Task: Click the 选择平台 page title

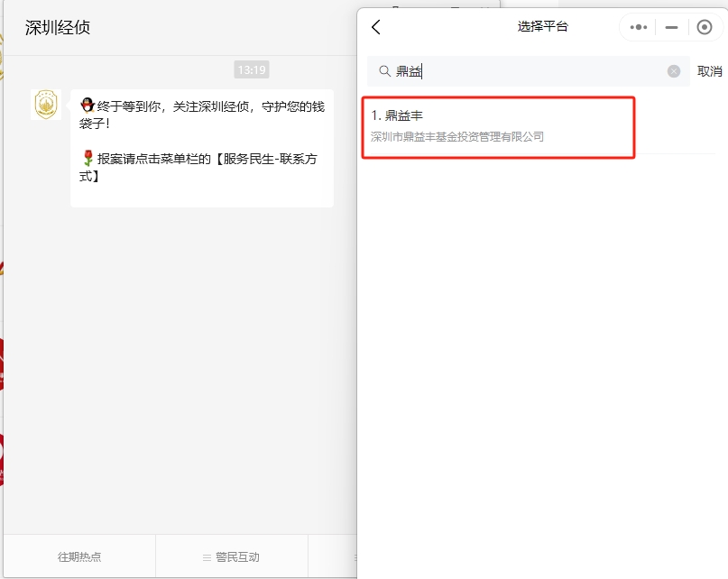Action: 543,26
